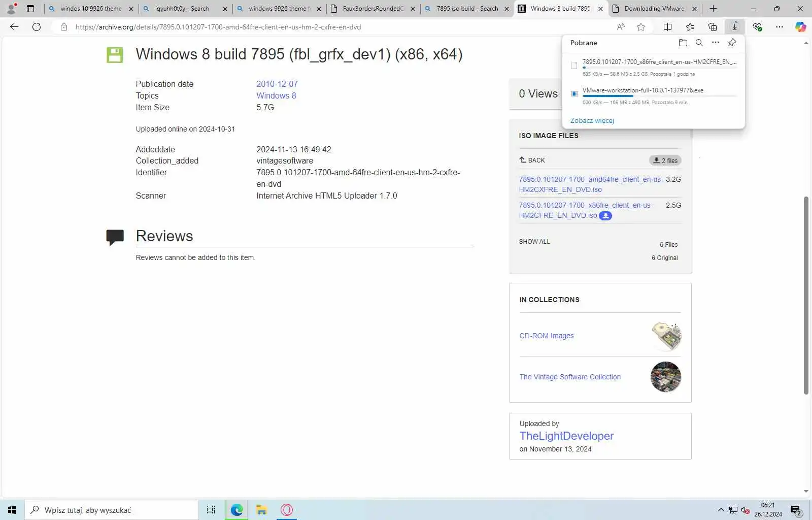Search downloads in Pobrane panel
Screen dimensions: 812x520
(x=699, y=43)
